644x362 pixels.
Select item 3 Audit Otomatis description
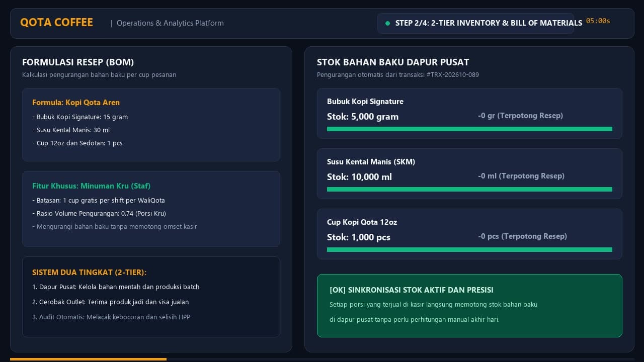pos(111,317)
